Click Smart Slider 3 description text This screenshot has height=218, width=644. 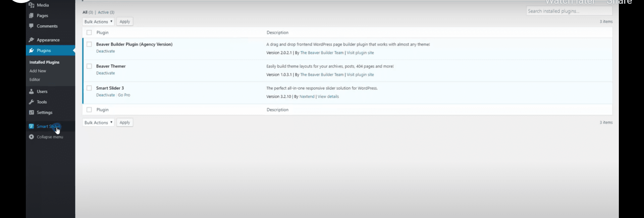pyautogui.click(x=322, y=88)
